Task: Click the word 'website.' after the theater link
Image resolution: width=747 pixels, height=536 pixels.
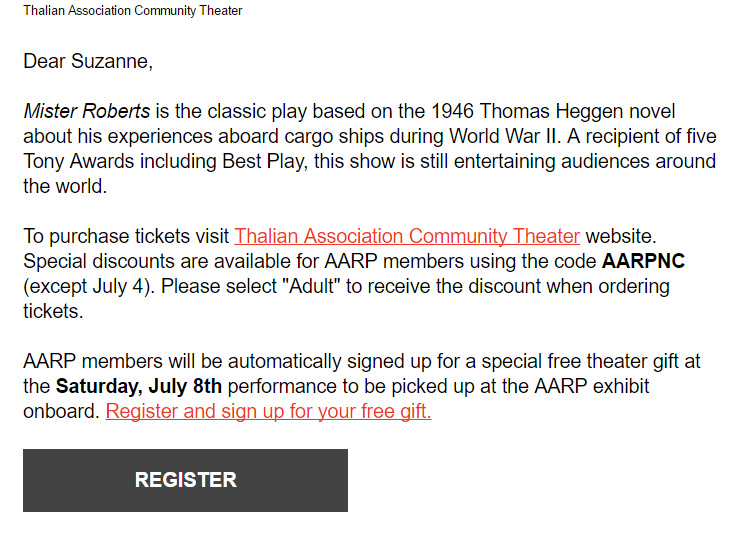Action: coord(621,236)
